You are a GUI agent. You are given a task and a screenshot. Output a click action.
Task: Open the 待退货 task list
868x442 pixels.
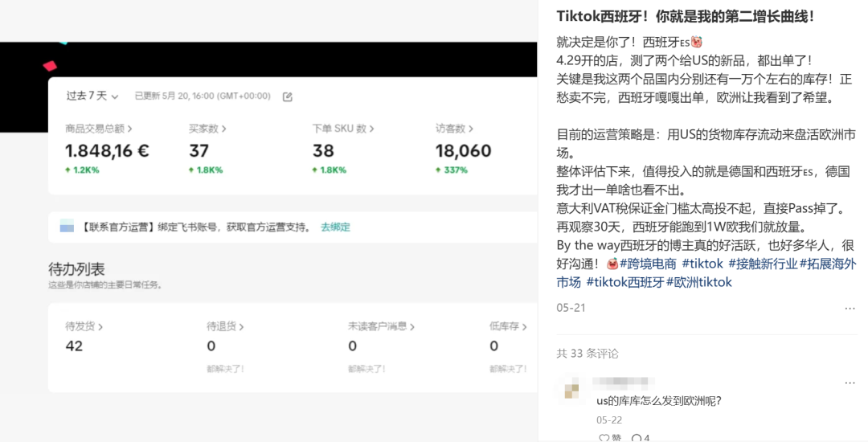[225, 326]
